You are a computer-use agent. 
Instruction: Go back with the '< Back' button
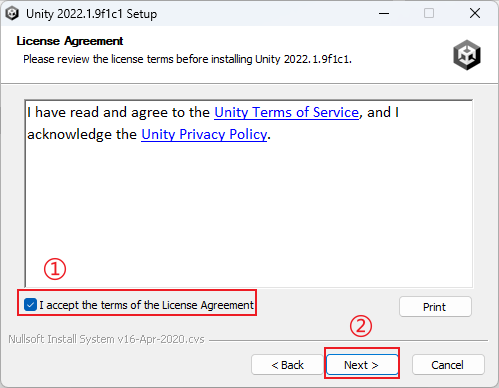(287, 365)
